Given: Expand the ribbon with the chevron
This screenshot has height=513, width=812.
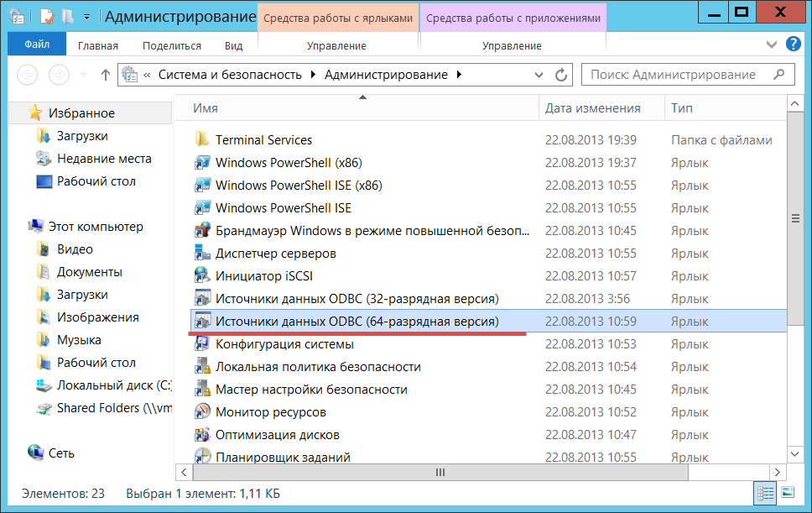Looking at the screenshot, I should [x=772, y=44].
